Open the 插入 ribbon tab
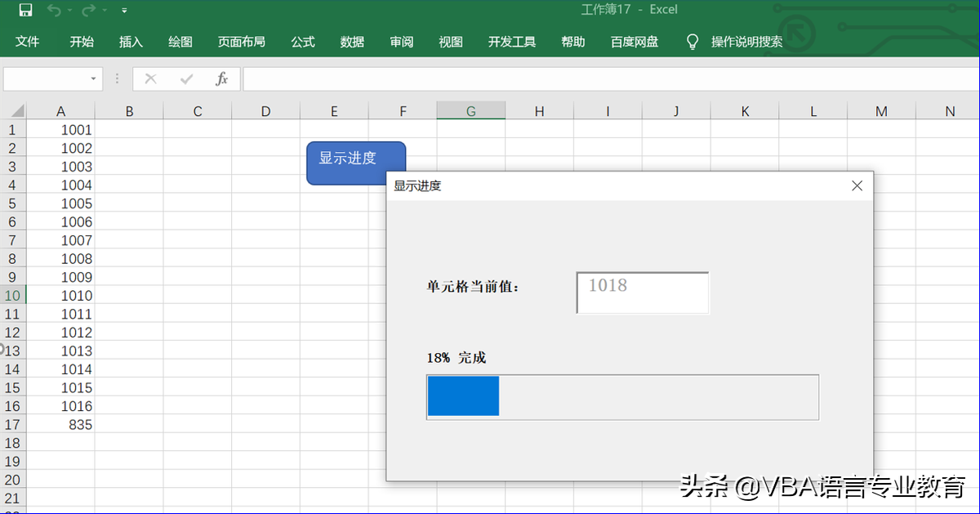 pyautogui.click(x=131, y=42)
